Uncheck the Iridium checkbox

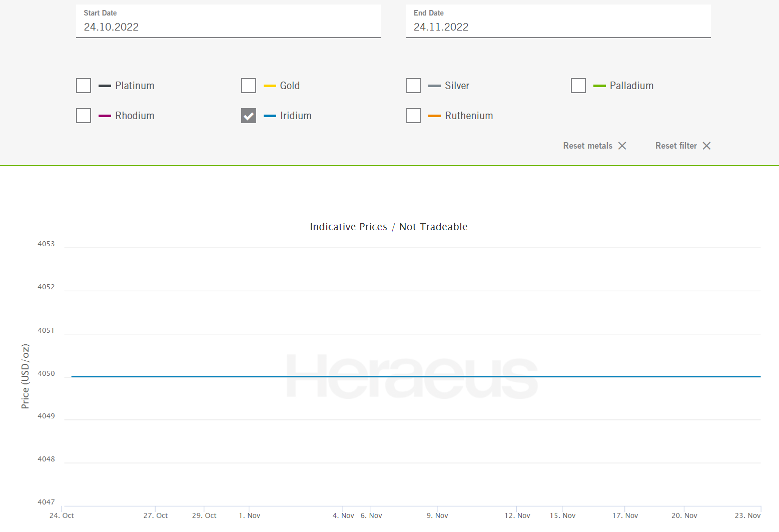(x=249, y=116)
